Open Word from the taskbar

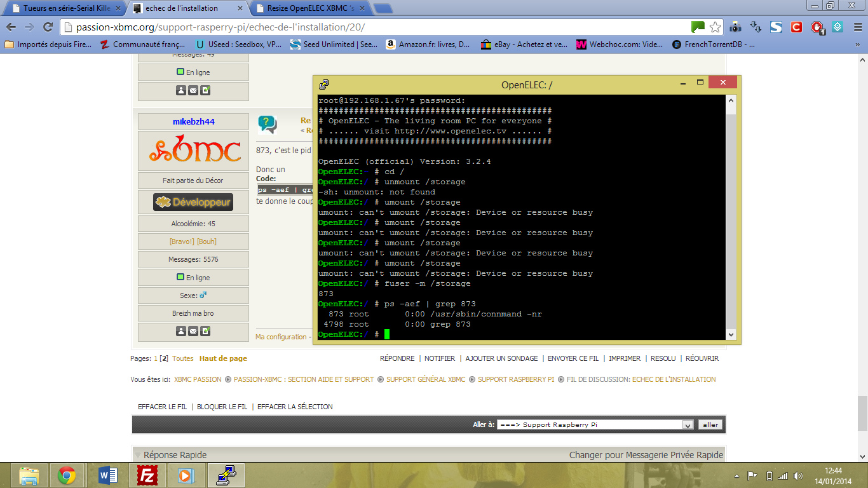pos(108,475)
